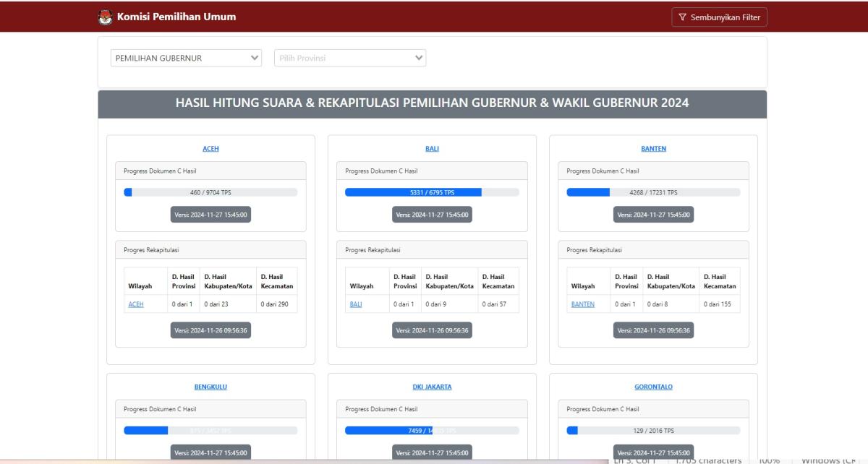Viewport: 868px width, 464px height.
Task: Click the 5331 / 6795 TPS progress bar
Action: click(x=432, y=192)
